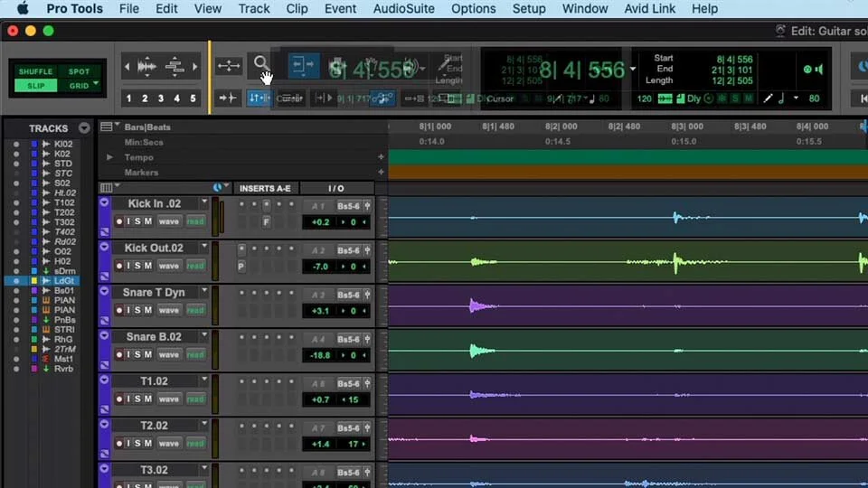The width and height of the screenshot is (868, 488).
Task: Select the highlighted Trim tool
Action: 304,65
